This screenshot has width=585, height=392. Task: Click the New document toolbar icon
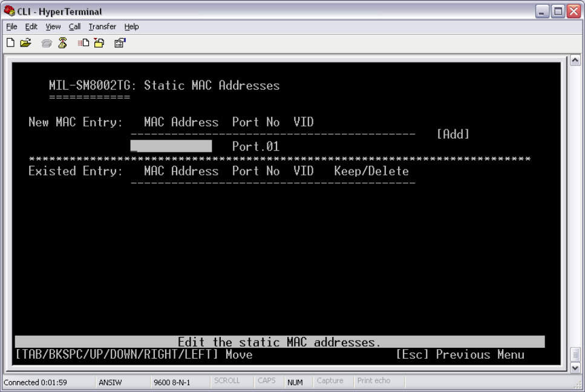[x=10, y=43]
